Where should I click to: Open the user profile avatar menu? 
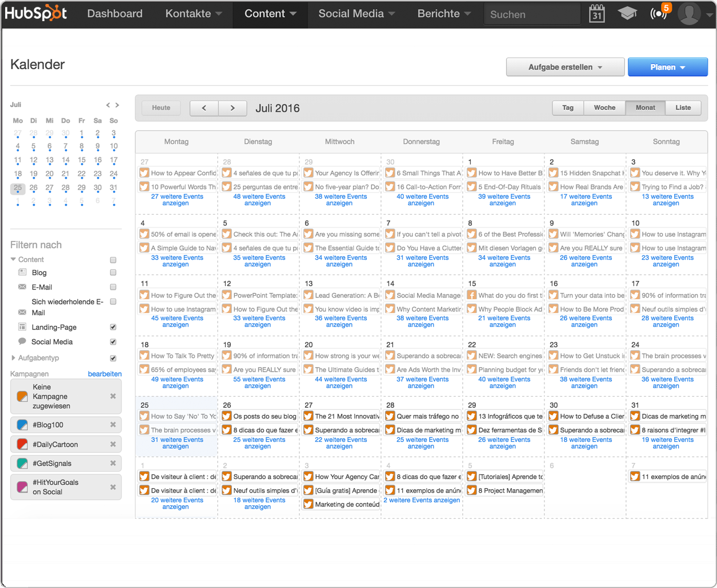690,14
